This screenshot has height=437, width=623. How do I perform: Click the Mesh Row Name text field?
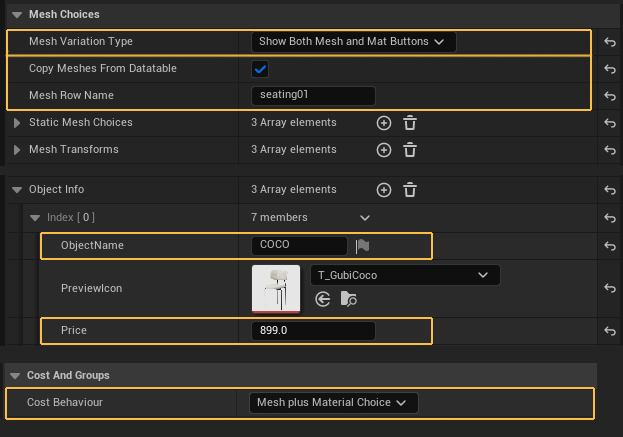click(x=313, y=96)
